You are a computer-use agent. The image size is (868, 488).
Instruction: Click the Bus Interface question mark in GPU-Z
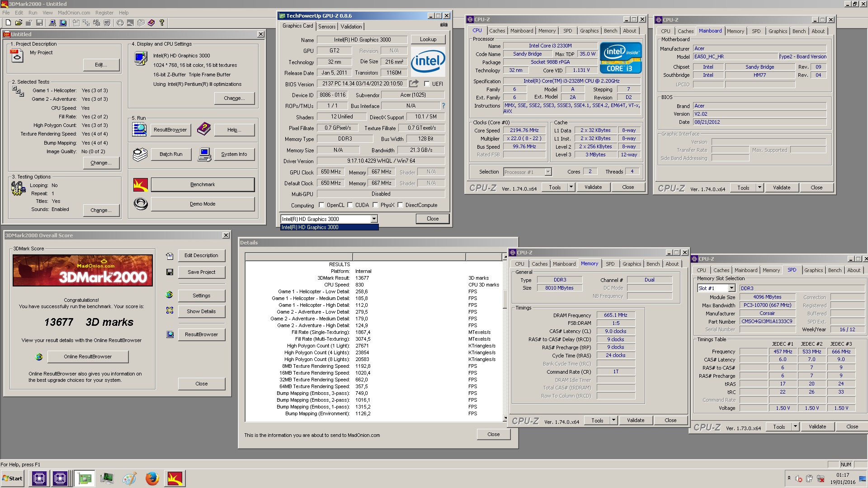click(443, 106)
